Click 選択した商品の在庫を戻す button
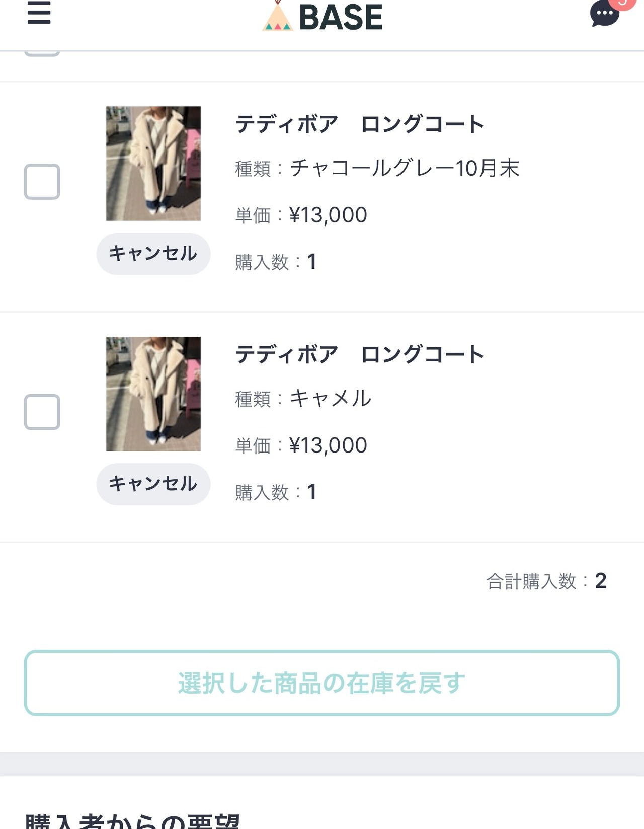 click(322, 683)
